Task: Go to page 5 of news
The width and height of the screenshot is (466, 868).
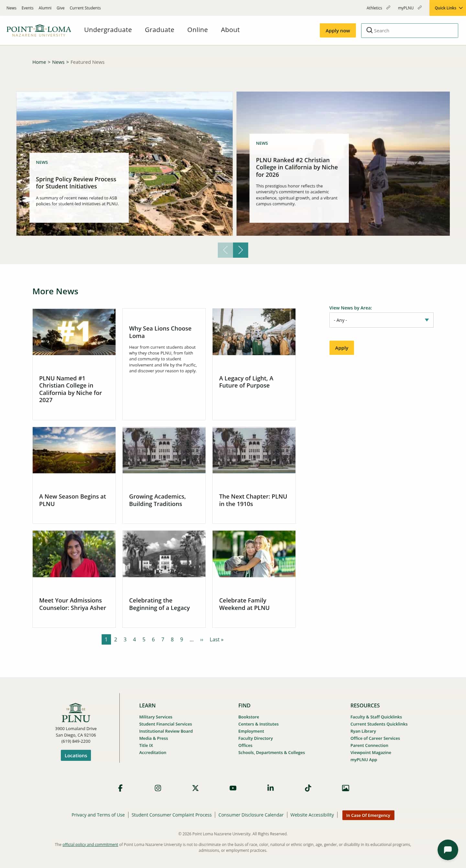Action: pyautogui.click(x=144, y=639)
